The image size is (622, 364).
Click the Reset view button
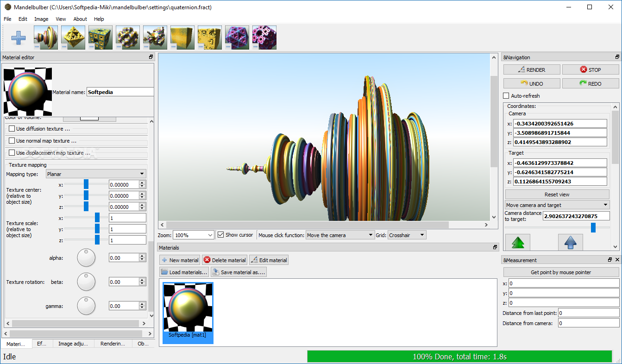pyautogui.click(x=557, y=194)
